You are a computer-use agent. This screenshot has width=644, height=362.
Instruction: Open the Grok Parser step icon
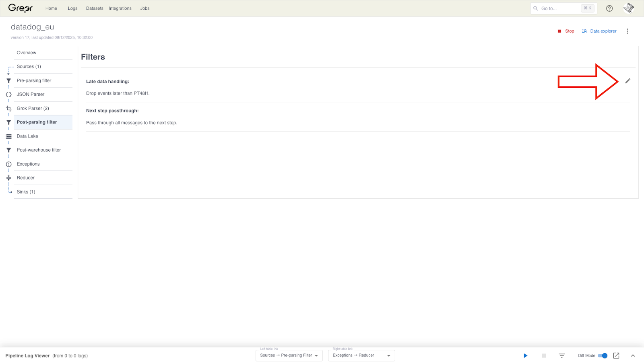(8, 108)
